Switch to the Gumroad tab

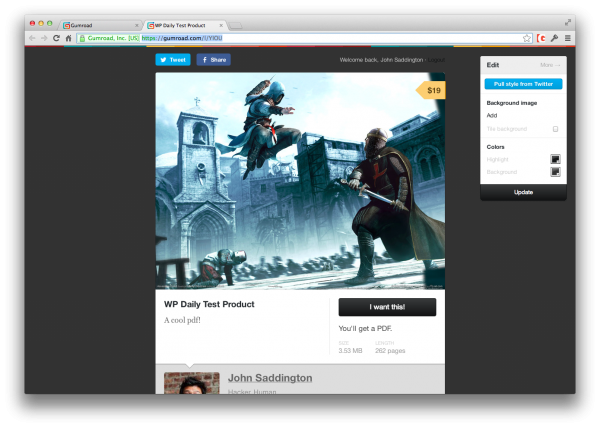pyautogui.click(x=100, y=25)
